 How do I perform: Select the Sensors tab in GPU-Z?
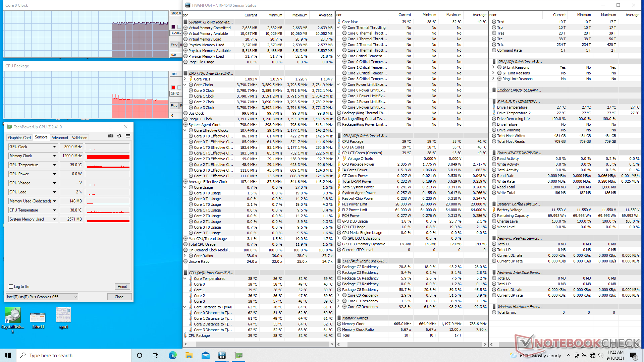pos(41,137)
